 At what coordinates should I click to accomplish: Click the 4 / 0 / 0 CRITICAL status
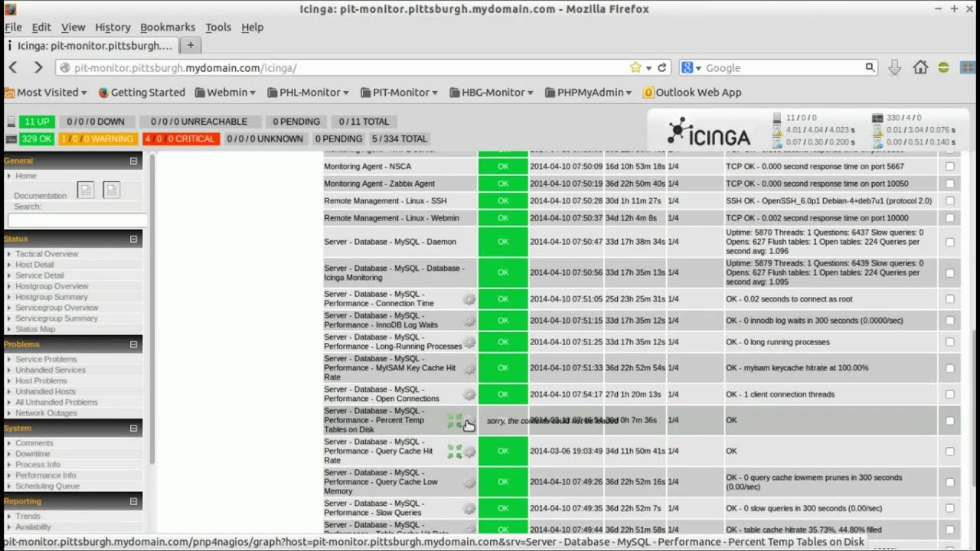coord(181,139)
